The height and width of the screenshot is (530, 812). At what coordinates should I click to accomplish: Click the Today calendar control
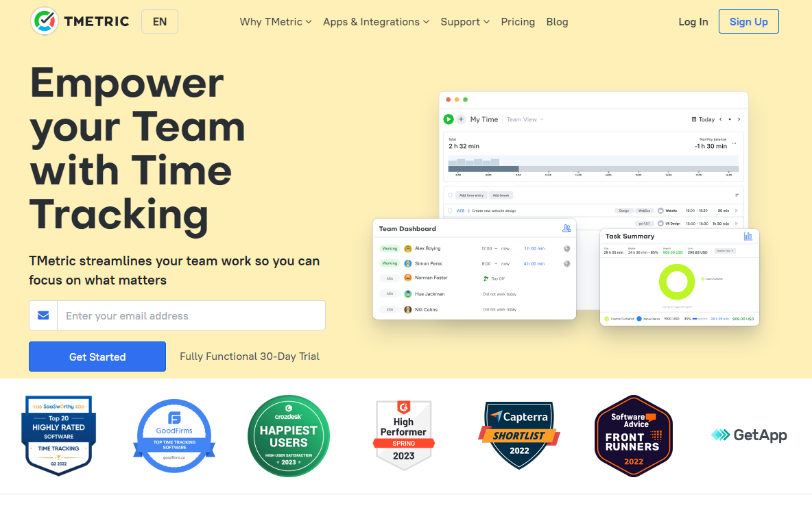click(x=703, y=119)
